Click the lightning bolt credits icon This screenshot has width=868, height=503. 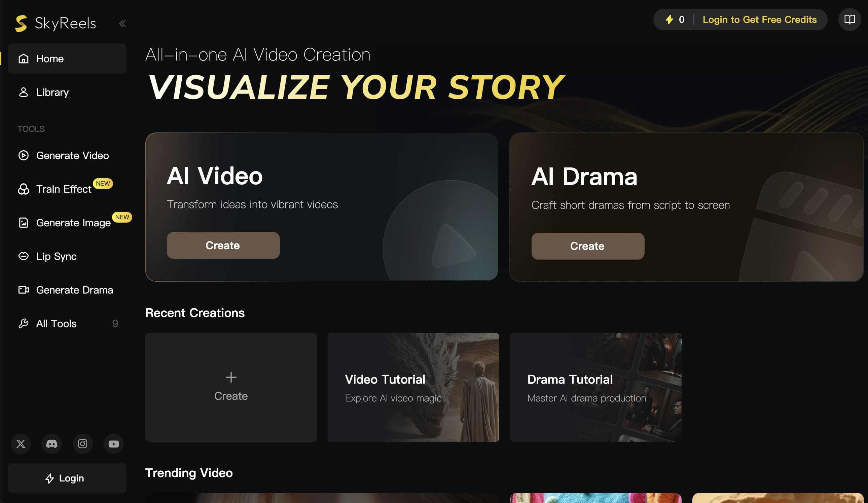pyautogui.click(x=669, y=20)
